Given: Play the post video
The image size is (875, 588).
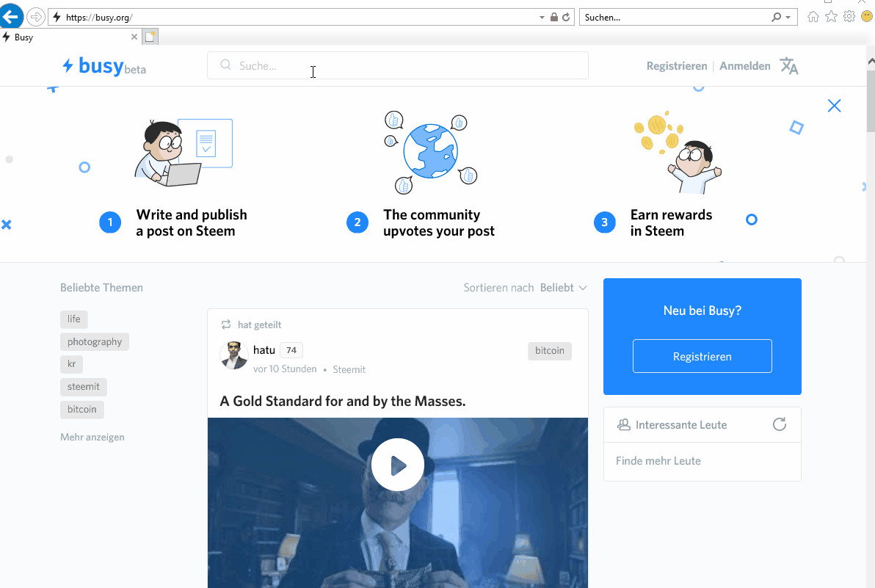Looking at the screenshot, I should (397, 465).
